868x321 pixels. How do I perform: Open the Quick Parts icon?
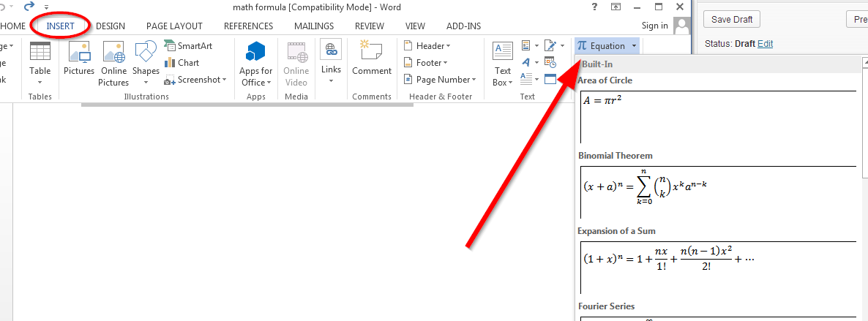pyautogui.click(x=526, y=45)
